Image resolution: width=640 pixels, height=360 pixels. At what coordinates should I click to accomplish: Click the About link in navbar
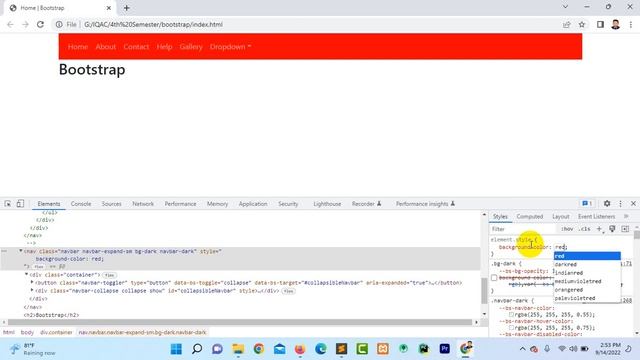(106, 47)
